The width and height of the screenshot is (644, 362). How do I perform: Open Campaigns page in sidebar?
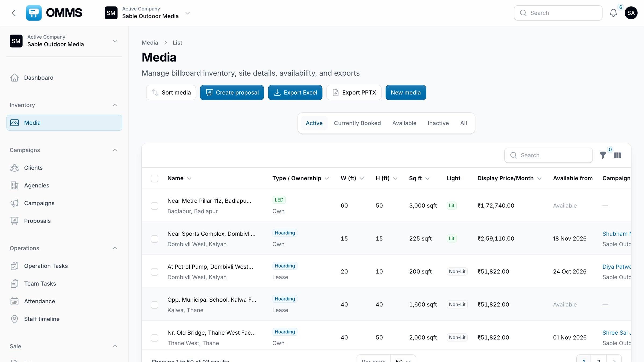64,203
